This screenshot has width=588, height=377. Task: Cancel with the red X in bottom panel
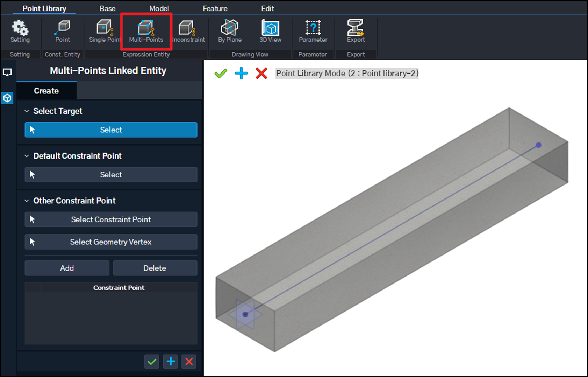pyautogui.click(x=189, y=362)
